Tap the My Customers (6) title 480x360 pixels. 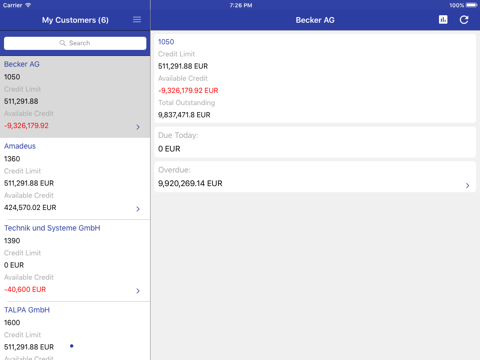point(75,20)
